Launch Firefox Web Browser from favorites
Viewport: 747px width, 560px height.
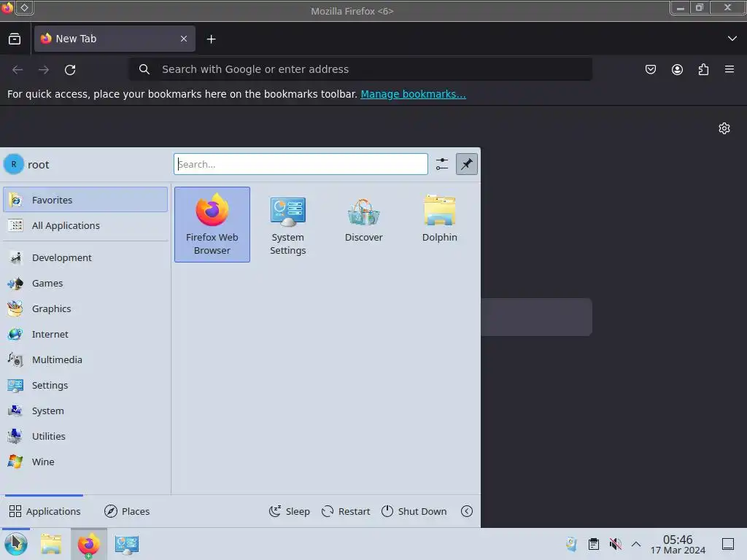click(212, 225)
